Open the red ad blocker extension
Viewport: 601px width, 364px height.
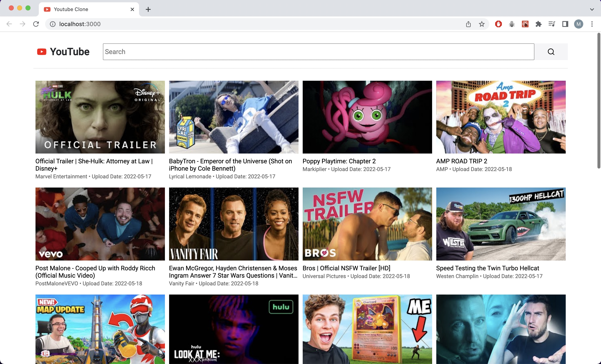(498, 24)
